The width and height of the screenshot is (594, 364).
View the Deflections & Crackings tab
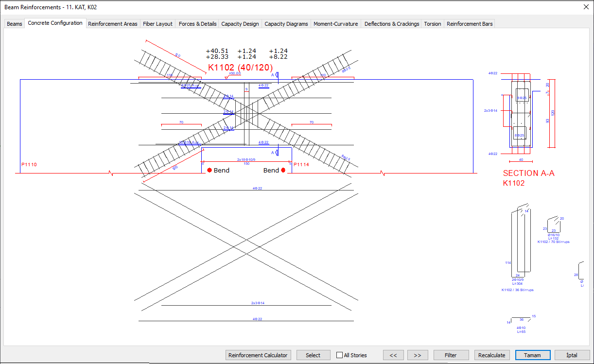click(x=391, y=23)
